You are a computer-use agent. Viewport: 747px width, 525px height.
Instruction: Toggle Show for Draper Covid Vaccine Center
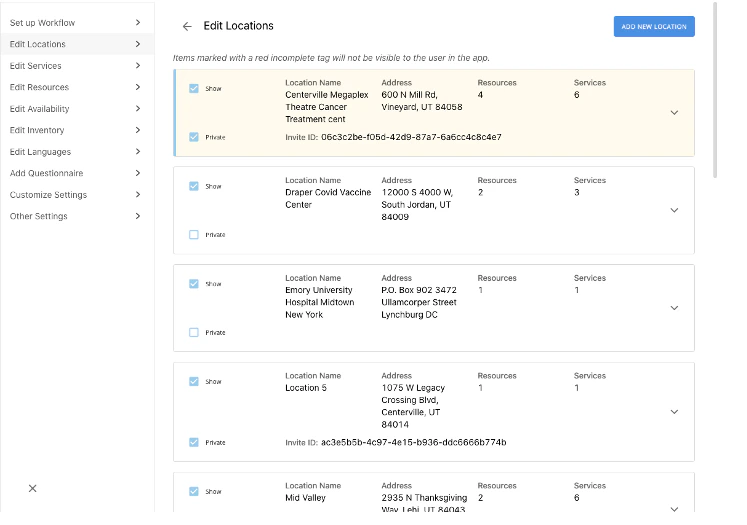(x=194, y=186)
